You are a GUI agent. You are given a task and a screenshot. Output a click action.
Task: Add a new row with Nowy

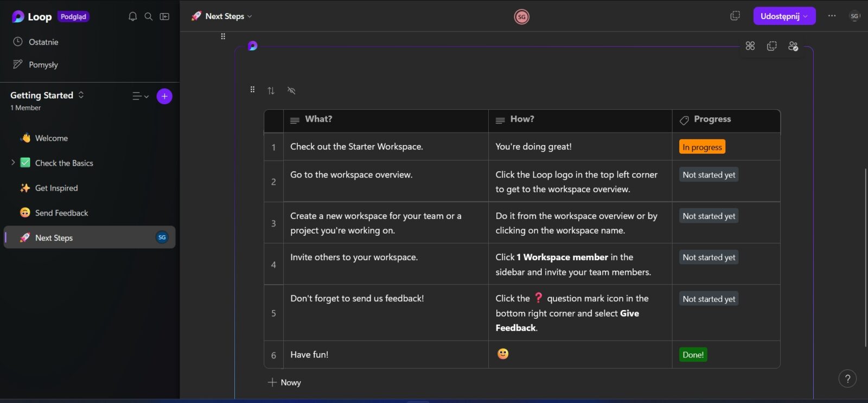[x=285, y=382]
